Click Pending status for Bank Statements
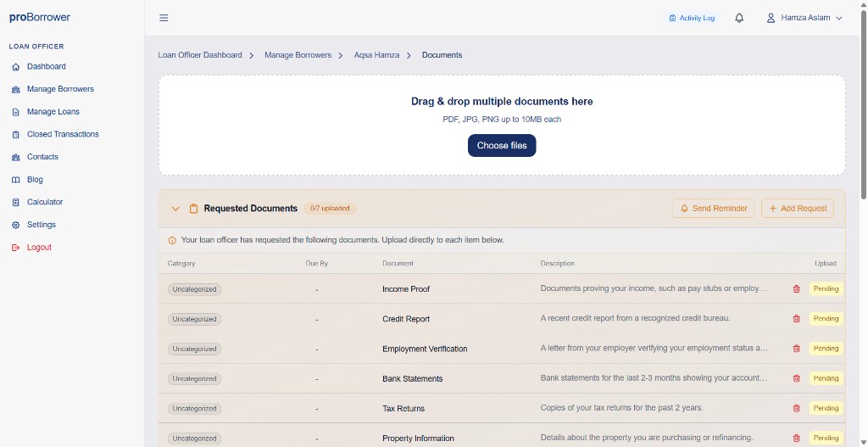Screen dimensions: 868x447 [x=826, y=378]
